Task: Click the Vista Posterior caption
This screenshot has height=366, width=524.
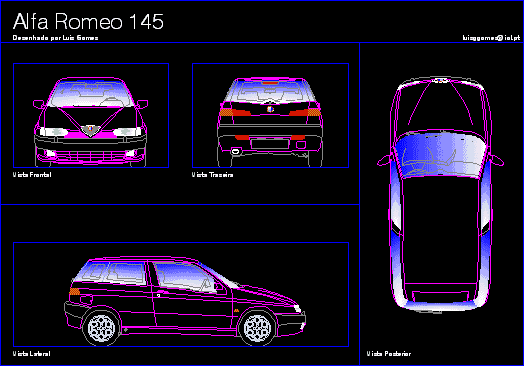Action: tap(389, 354)
